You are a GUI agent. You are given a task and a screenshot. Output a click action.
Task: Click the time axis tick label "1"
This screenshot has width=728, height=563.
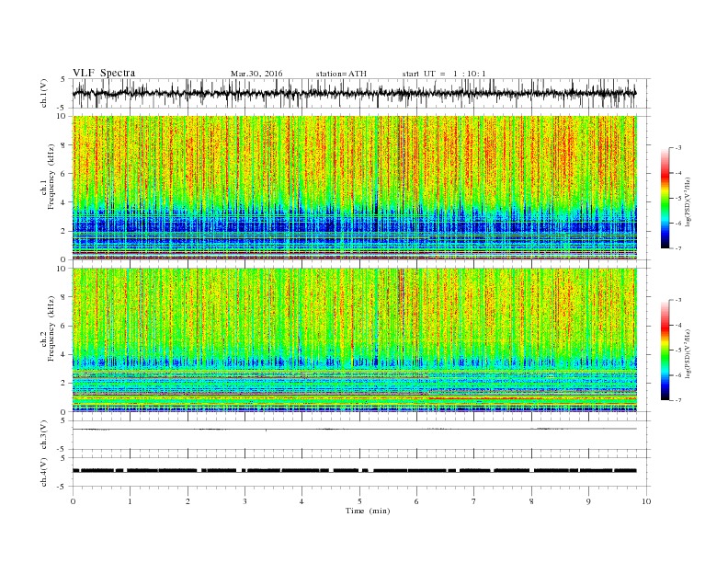[x=130, y=501]
